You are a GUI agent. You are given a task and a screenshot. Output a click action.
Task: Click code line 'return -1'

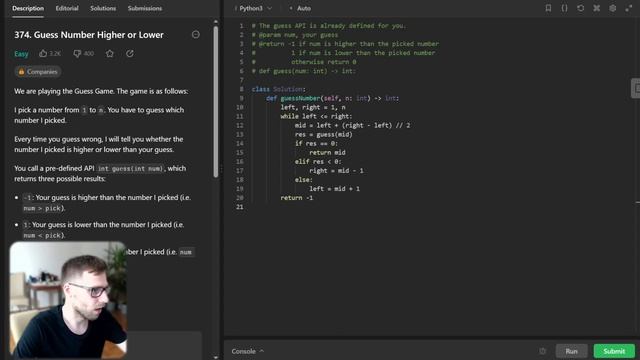point(297,198)
